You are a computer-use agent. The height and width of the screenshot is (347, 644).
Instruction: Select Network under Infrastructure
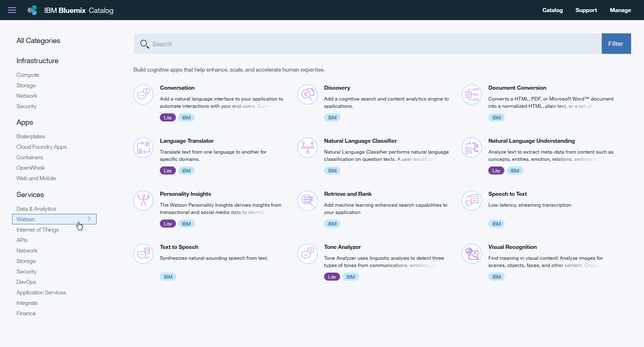coord(27,96)
